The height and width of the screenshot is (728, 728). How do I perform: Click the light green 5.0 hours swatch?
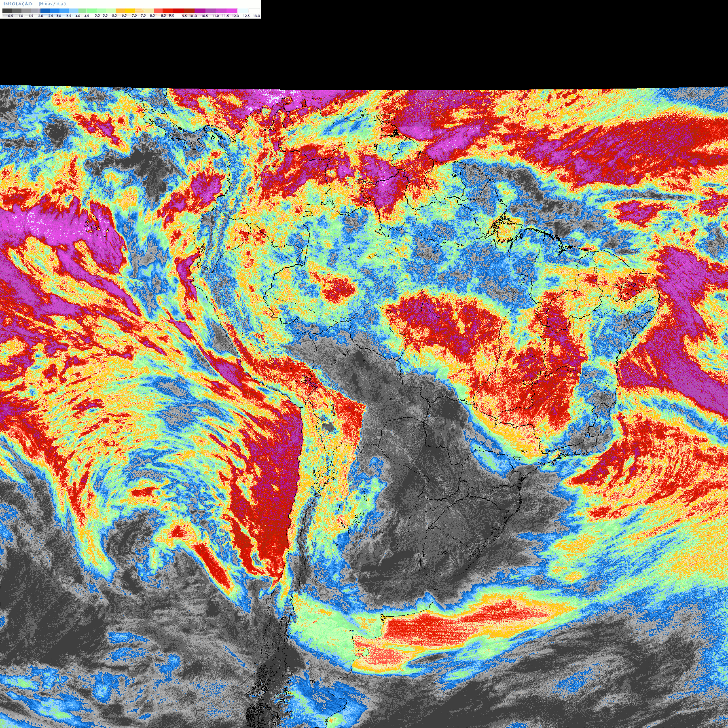(x=92, y=11)
